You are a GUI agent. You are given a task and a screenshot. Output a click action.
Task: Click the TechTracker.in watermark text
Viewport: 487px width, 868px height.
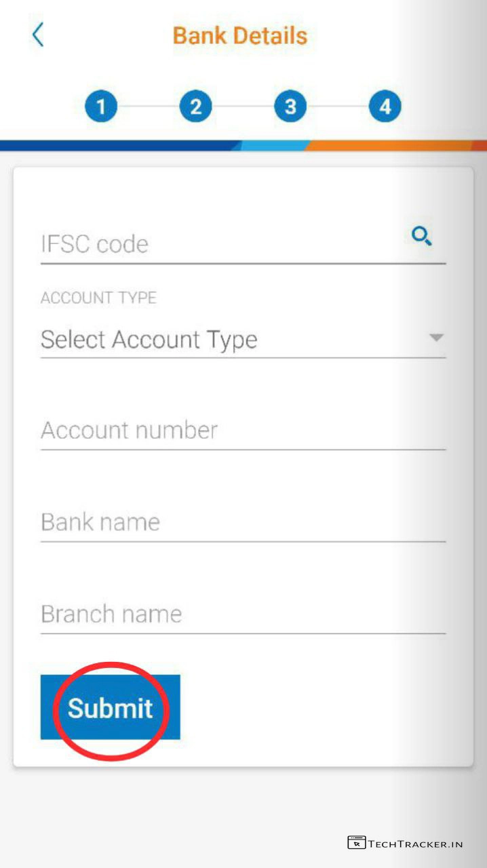pos(415,844)
